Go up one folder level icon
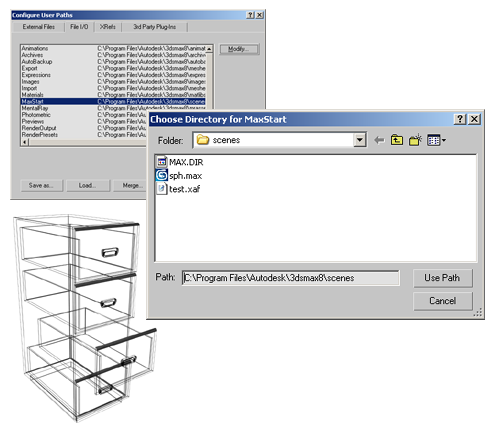 (397, 140)
